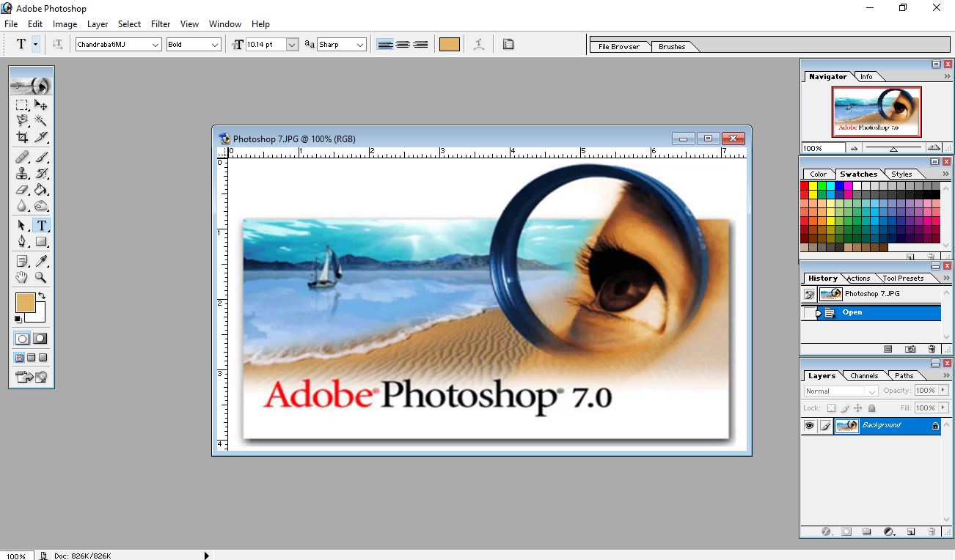
Task: Open the Filter menu
Action: click(161, 24)
